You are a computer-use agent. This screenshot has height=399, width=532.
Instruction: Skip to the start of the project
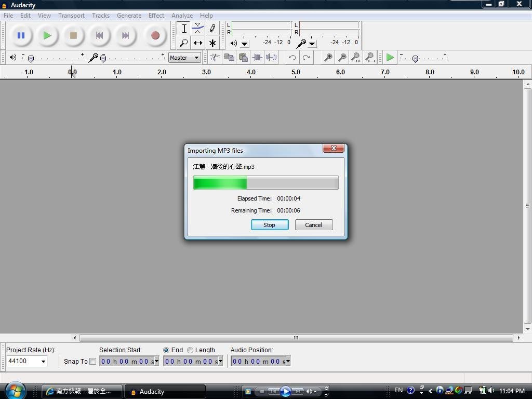point(99,35)
